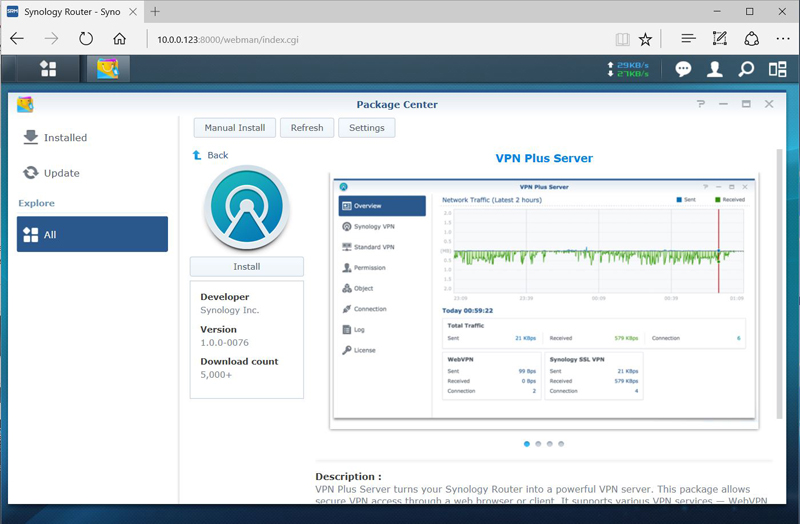Select All under Explore

[x=92, y=234]
